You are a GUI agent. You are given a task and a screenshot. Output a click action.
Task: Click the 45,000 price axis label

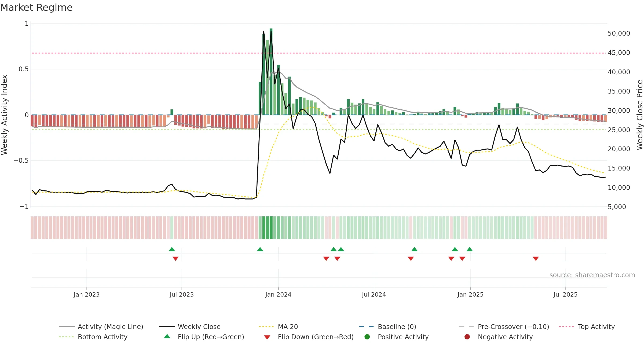pyautogui.click(x=619, y=53)
